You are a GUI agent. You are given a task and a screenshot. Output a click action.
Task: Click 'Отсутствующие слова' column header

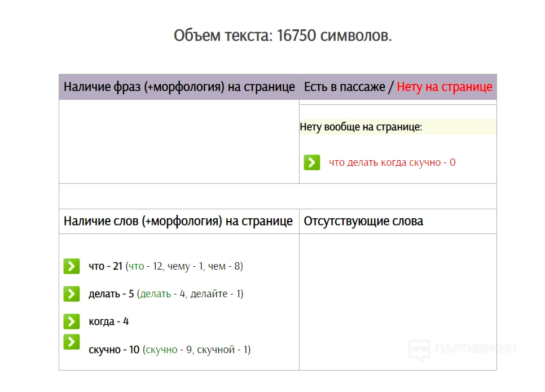point(363,221)
